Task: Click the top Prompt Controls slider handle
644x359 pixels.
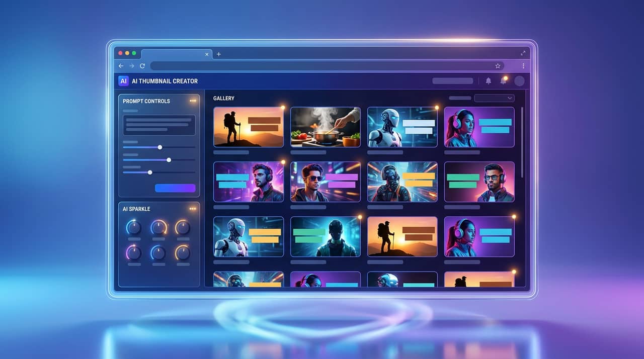Action: [160, 147]
